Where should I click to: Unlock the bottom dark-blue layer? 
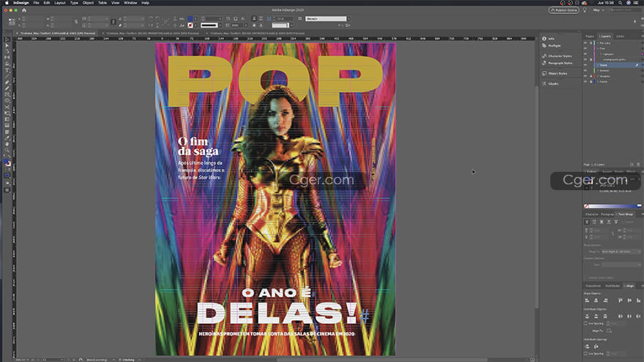tap(591, 82)
